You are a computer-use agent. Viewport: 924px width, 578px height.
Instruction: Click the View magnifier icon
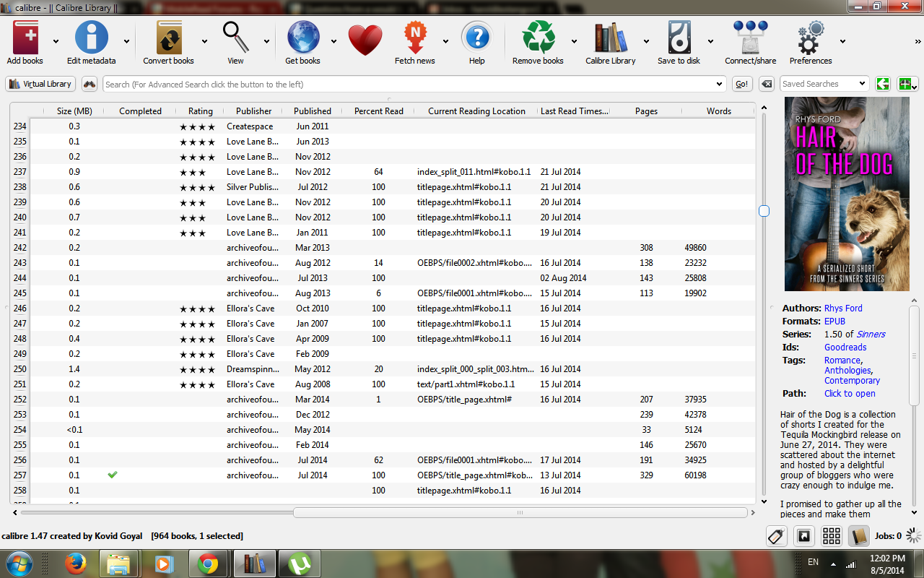[x=235, y=38]
